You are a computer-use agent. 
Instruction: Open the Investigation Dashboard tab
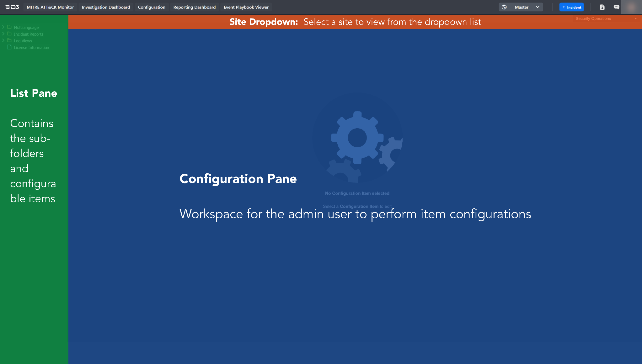point(106,7)
